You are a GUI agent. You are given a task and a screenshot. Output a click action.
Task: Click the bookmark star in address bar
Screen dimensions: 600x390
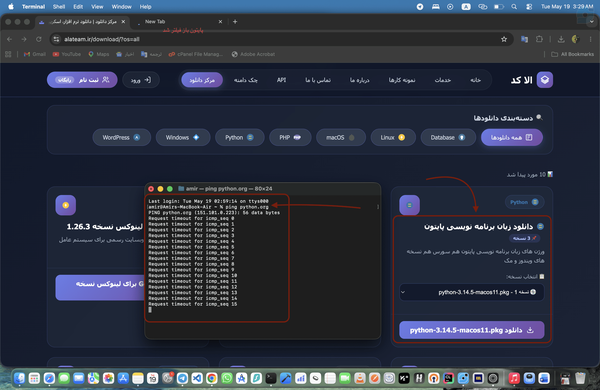504,39
